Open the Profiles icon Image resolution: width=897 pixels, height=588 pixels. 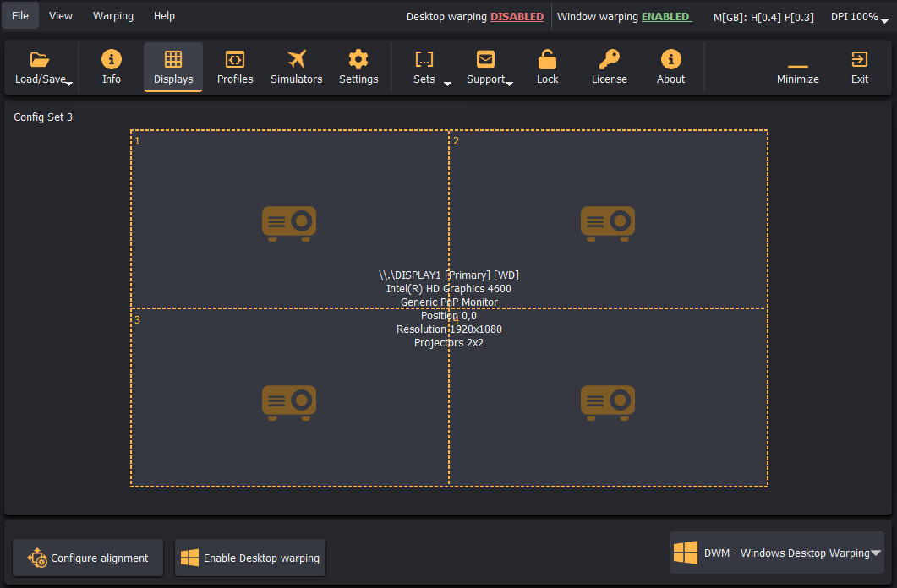tap(234, 59)
